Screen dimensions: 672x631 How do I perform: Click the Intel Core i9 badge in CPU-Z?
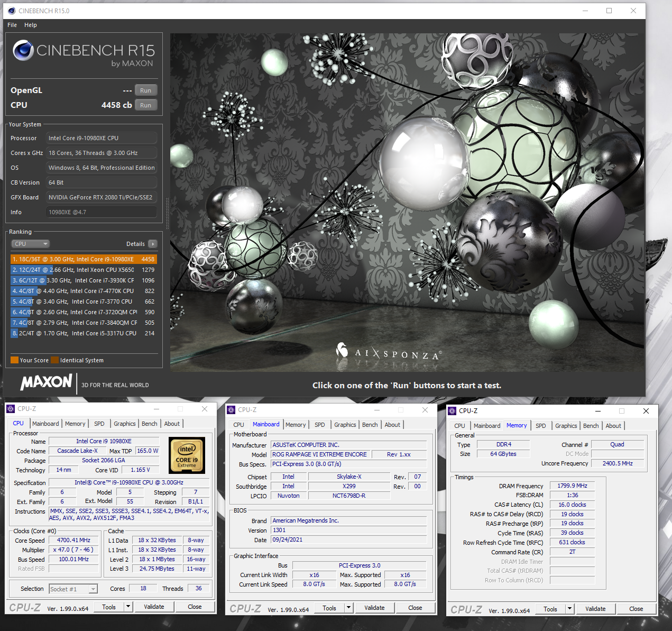[187, 455]
